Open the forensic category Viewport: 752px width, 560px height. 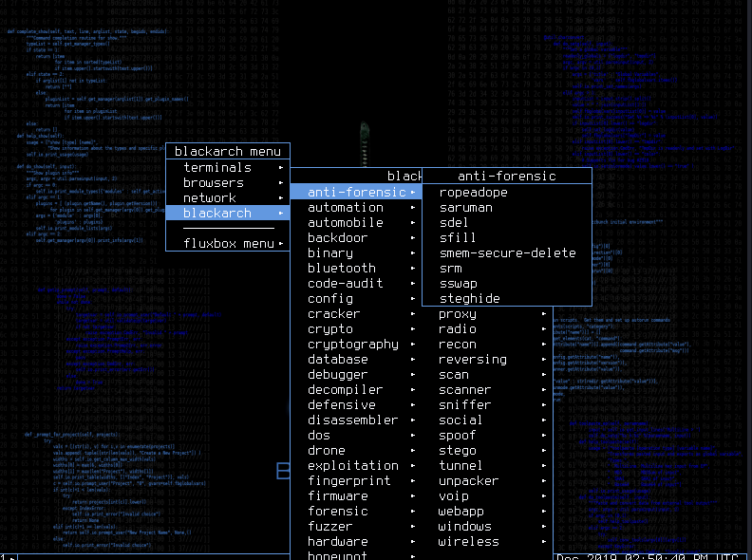coord(356,512)
